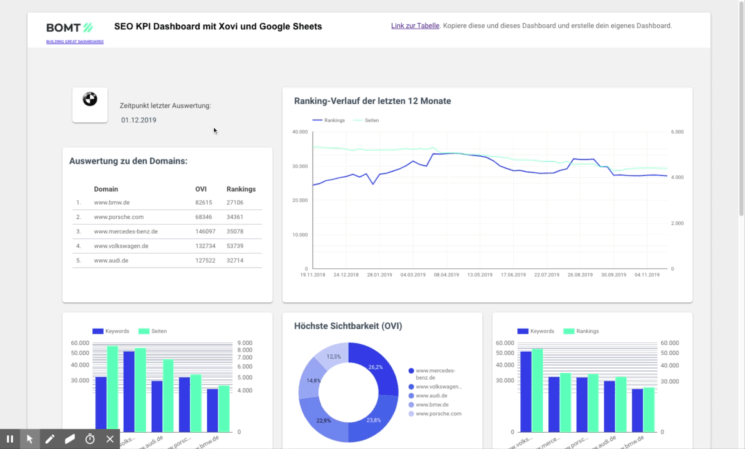Toggle Keywords legend in left bar chart
The width and height of the screenshot is (745, 449).
coord(111,331)
